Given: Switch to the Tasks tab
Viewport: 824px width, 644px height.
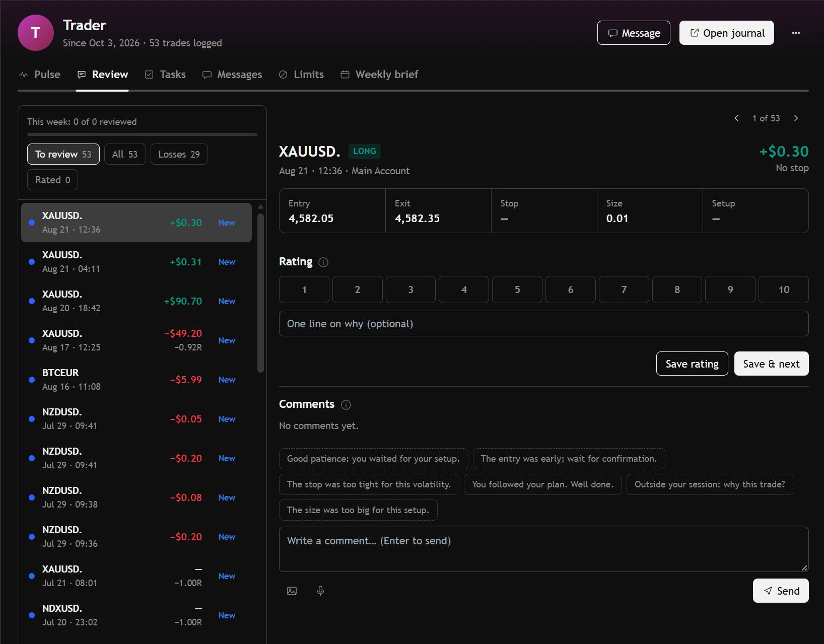Looking at the screenshot, I should (x=166, y=75).
